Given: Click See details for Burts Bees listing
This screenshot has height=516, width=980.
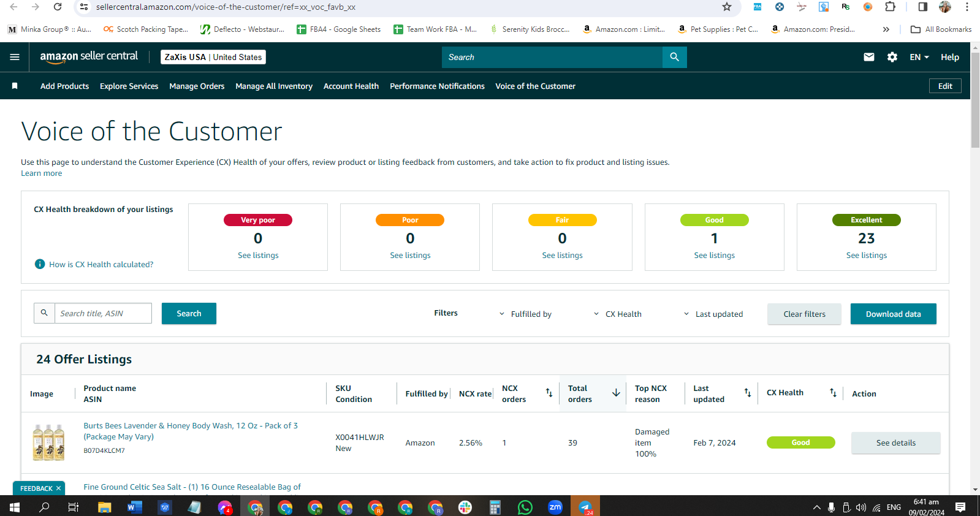Looking at the screenshot, I should [895, 442].
